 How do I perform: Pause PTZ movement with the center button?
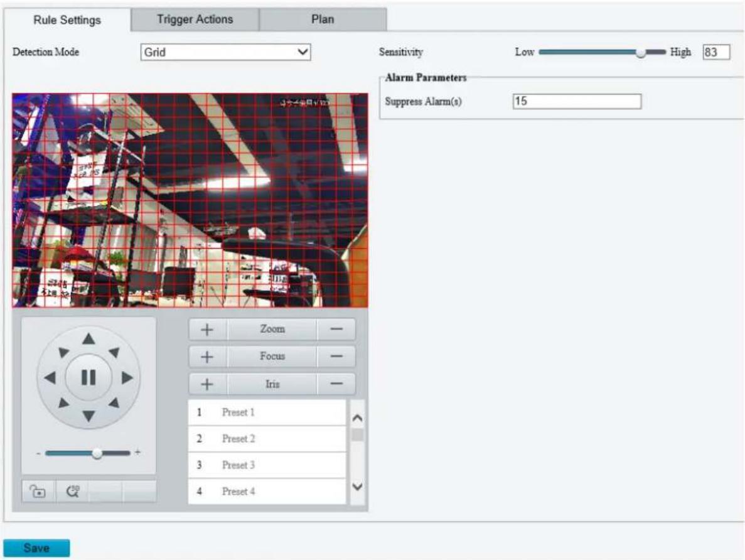(x=88, y=377)
